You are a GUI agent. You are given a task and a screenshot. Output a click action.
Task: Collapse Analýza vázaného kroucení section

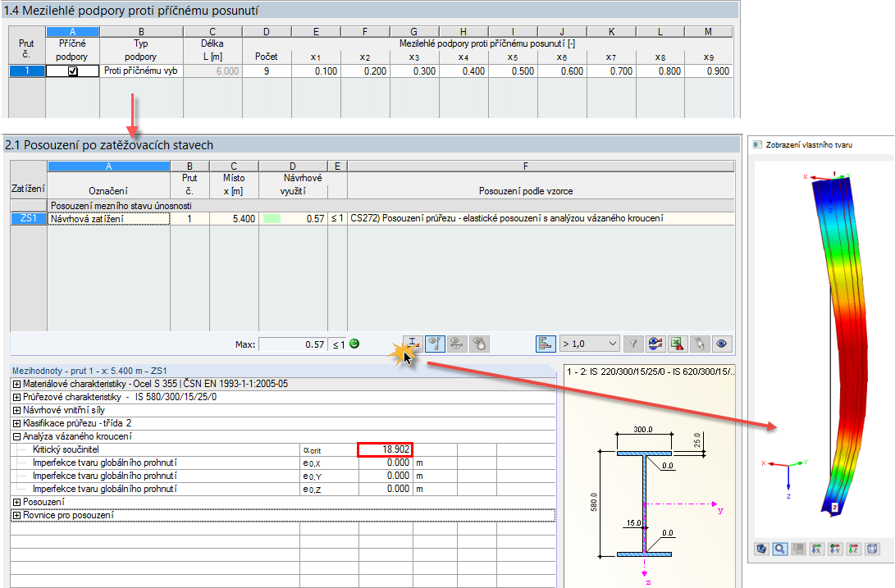click(16, 437)
